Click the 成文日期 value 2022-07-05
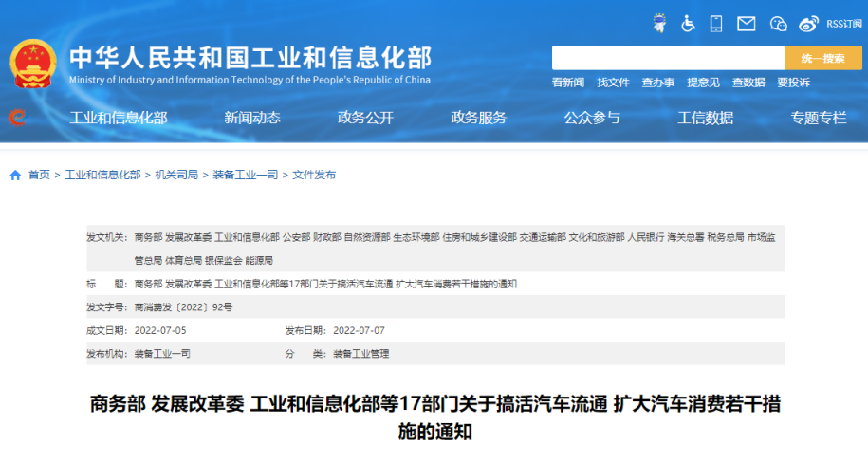 tap(160, 330)
